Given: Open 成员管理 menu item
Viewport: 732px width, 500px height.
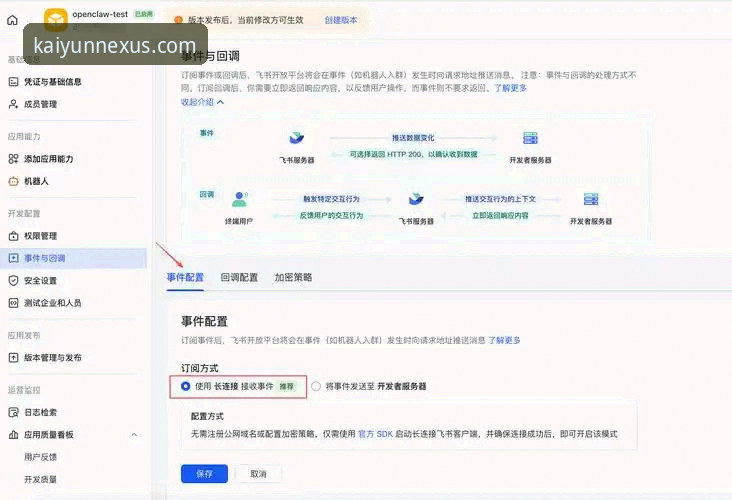Looking at the screenshot, I should (x=41, y=104).
